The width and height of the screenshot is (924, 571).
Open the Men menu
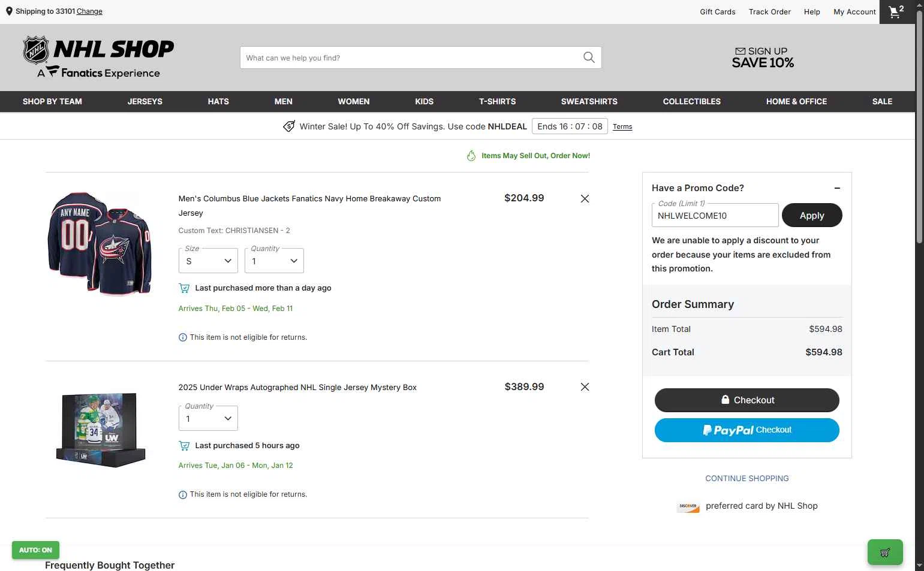click(x=284, y=101)
